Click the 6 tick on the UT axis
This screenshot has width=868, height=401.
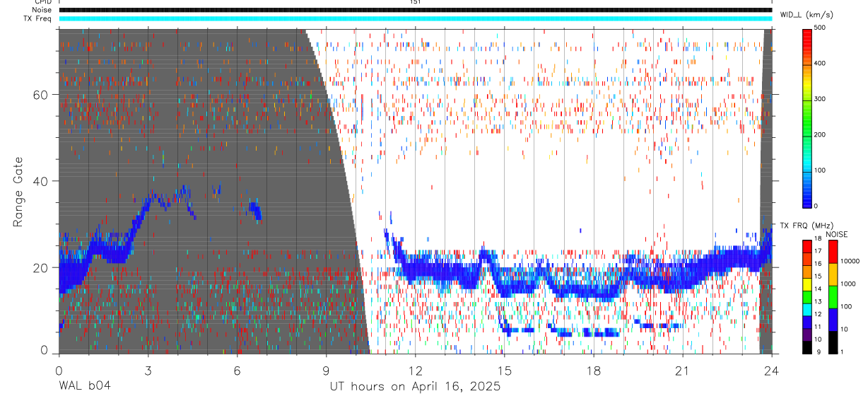(237, 371)
